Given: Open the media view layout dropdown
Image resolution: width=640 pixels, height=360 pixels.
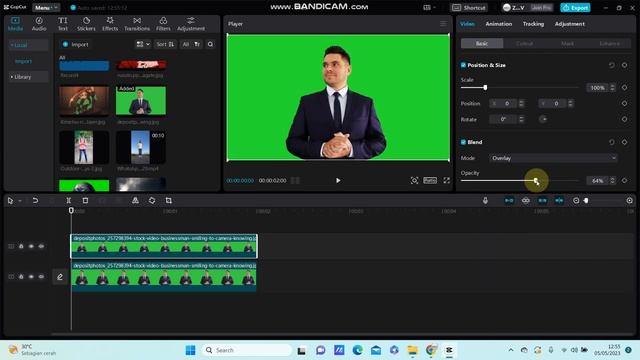Looking at the screenshot, I should 143,44.
